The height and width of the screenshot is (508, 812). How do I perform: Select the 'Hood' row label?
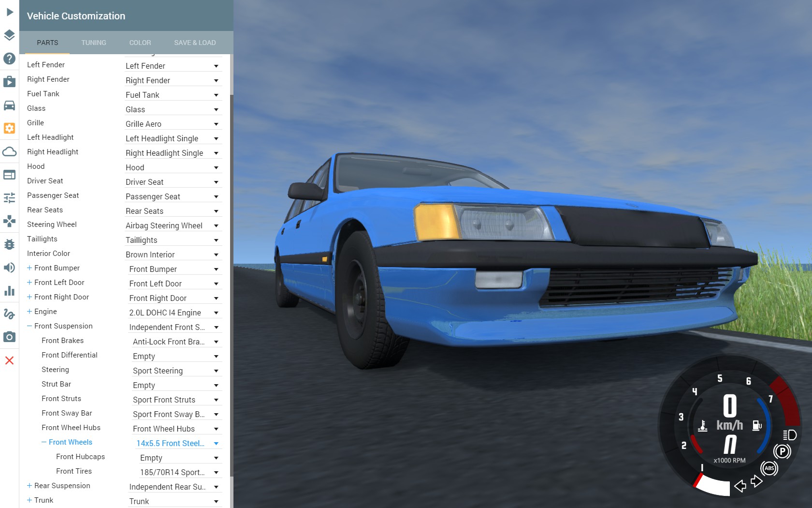tap(36, 166)
